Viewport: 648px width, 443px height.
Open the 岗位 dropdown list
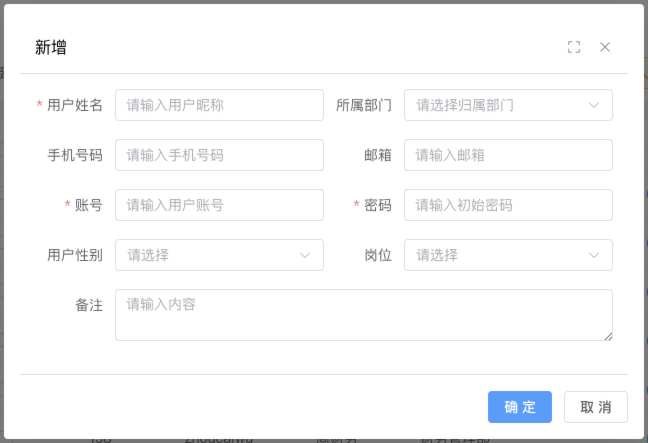[508, 255]
